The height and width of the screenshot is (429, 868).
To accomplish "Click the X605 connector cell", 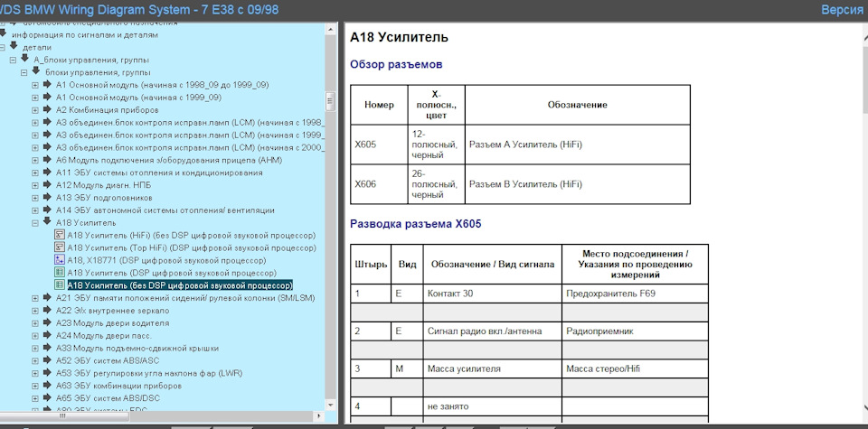I will 379,145.
